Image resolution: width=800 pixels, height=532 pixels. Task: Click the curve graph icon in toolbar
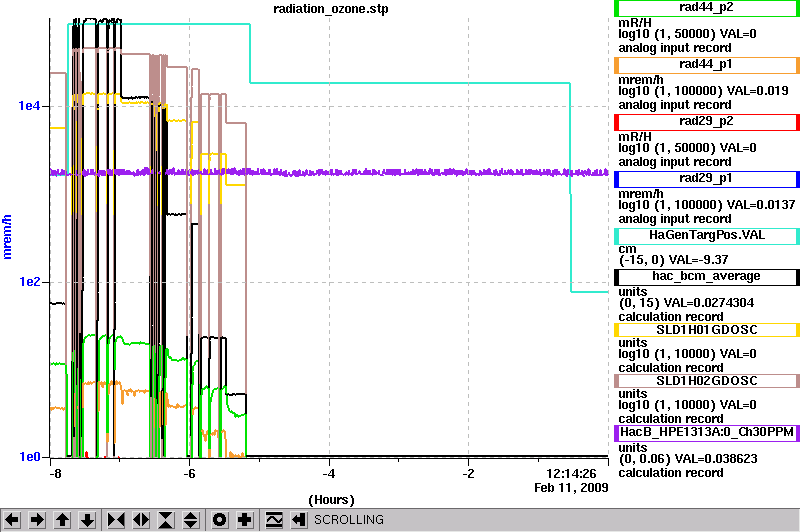point(274,520)
